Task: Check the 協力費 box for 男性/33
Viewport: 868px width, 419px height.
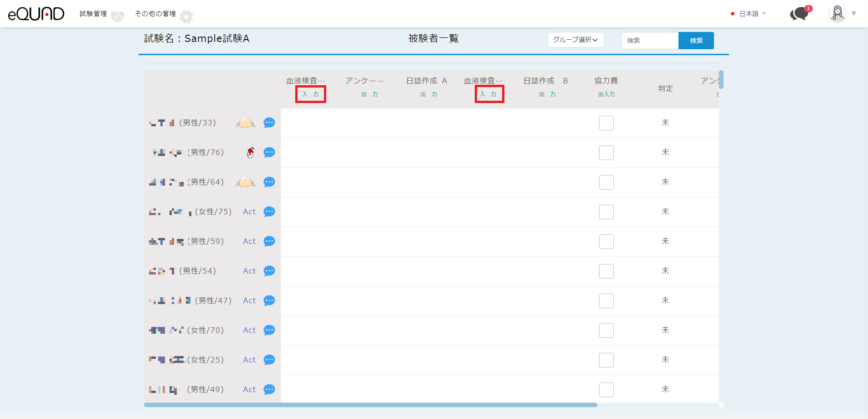Action: coord(606,123)
